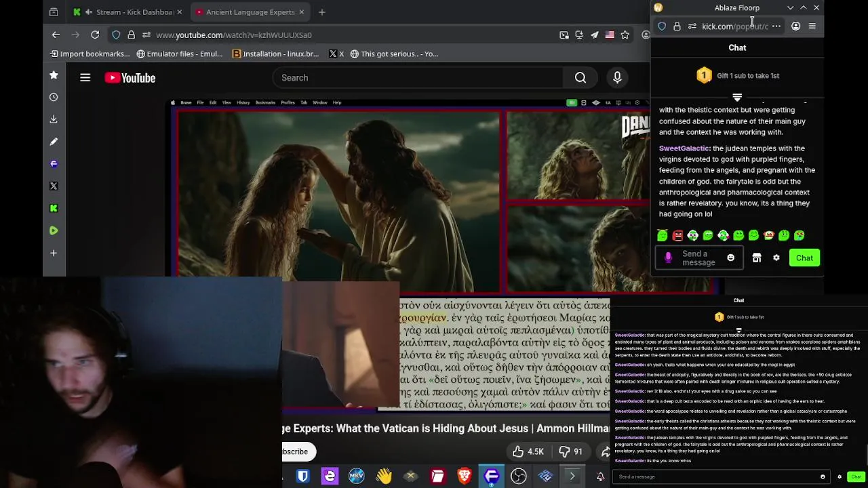This screenshot has height=488, width=868.
Task: Click the sidebar pen notes icon
Action: pos(54,142)
